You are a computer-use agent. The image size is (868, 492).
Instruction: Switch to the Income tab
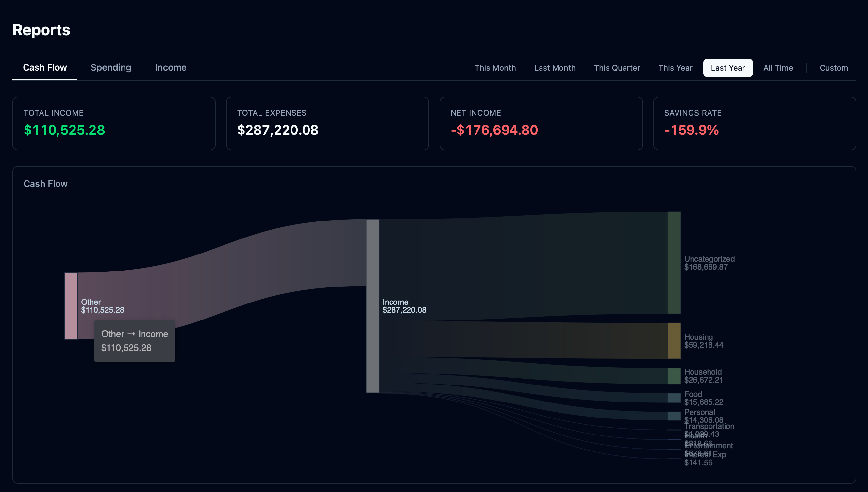170,67
